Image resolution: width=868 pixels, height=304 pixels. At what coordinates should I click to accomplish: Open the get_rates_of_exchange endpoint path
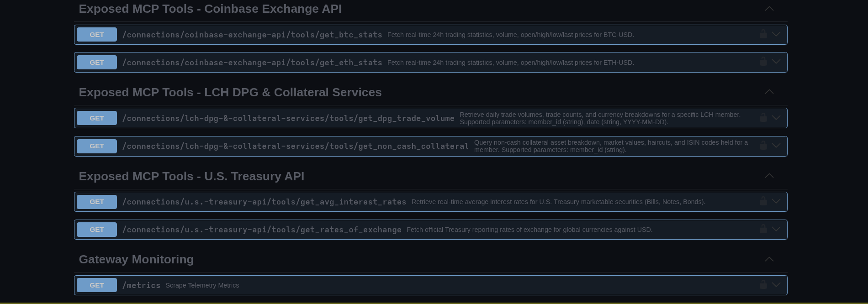[x=262, y=230]
